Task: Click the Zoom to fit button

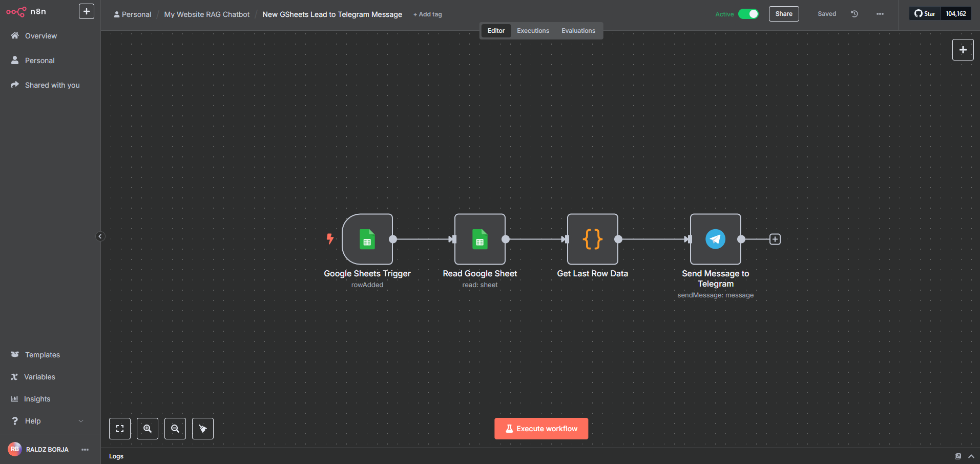Action: (120, 429)
